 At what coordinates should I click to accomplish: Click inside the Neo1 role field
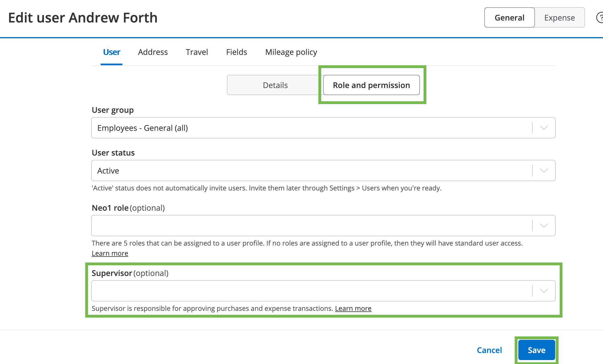pyautogui.click(x=309, y=226)
